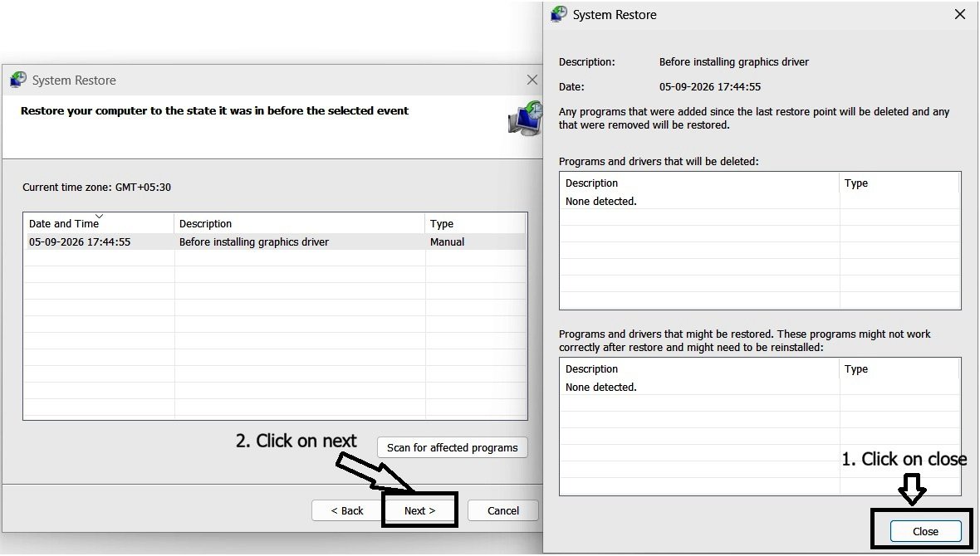980x556 pixels.
Task: Close the left System Restore wizard window with X
Action: tap(532, 80)
